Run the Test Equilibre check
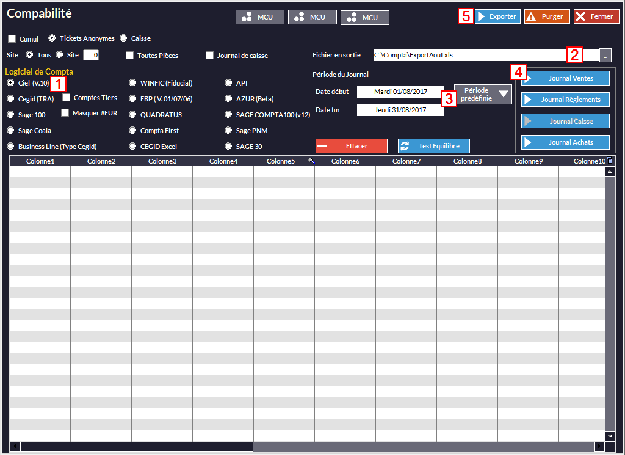The height and width of the screenshot is (455, 625). coord(433,146)
